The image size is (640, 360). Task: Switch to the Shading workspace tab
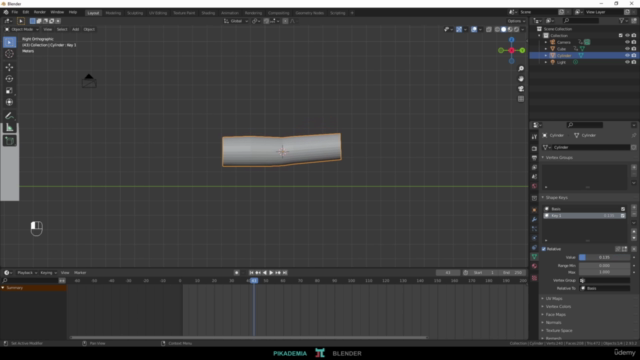tap(208, 13)
